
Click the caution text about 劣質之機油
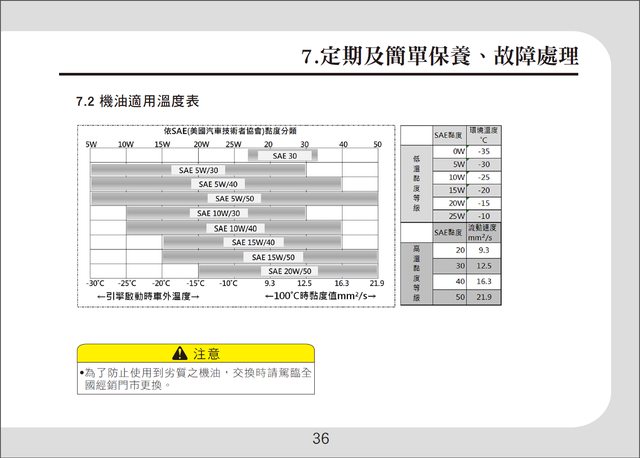pyautogui.click(x=196, y=377)
